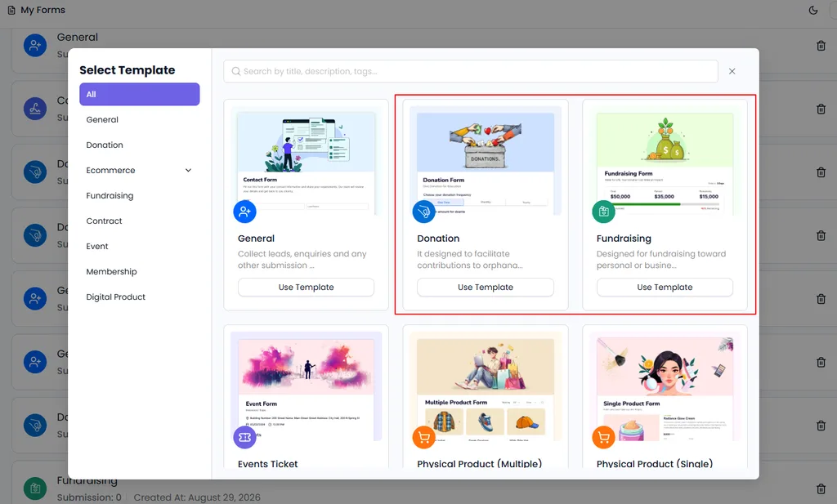Click sixth background form's user-plus avatar icon

click(x=35, y=362)
